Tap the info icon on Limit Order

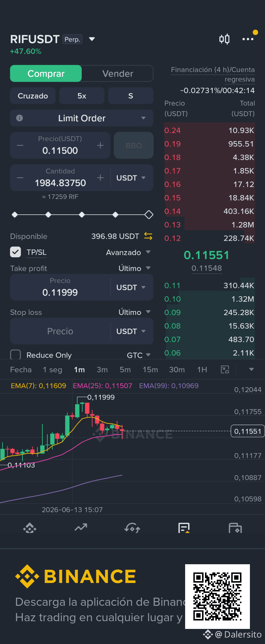tap(20, 118)
